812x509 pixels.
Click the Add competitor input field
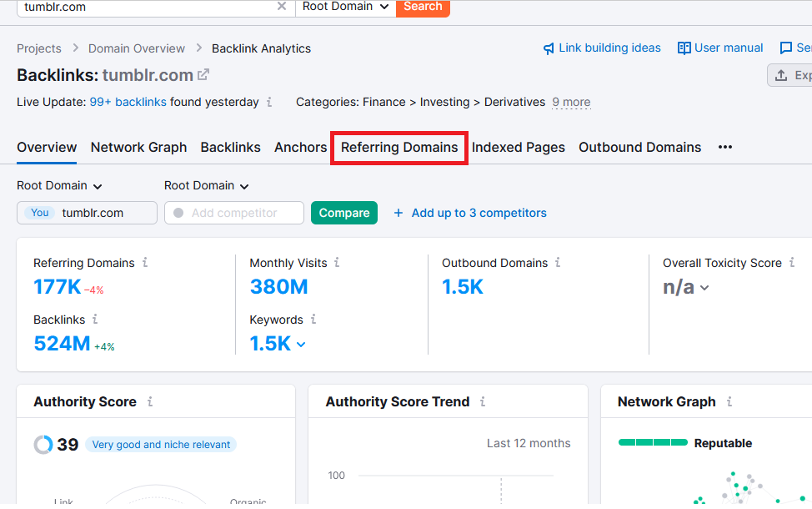(234, 213)
